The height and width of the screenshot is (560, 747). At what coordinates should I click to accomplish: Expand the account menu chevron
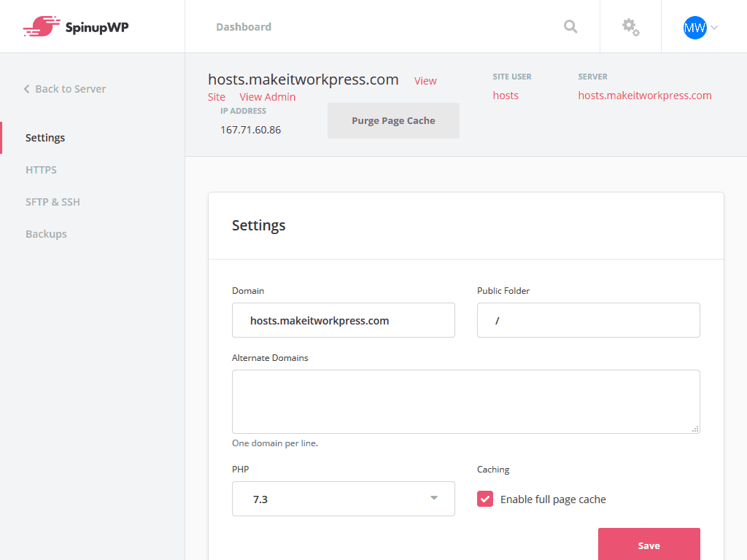[714, 28]
